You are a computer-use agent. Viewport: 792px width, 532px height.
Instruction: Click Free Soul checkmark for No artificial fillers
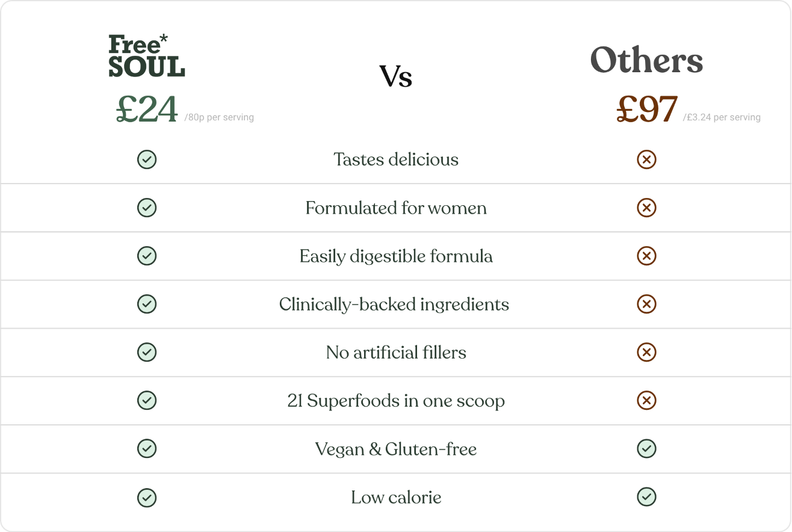click(x=147, y=352)
